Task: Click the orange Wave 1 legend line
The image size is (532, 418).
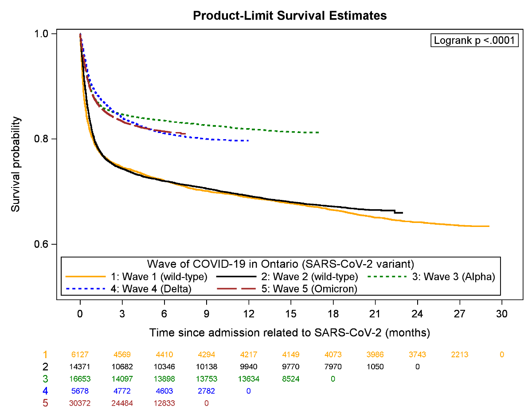Action: [x=86, y=276]
